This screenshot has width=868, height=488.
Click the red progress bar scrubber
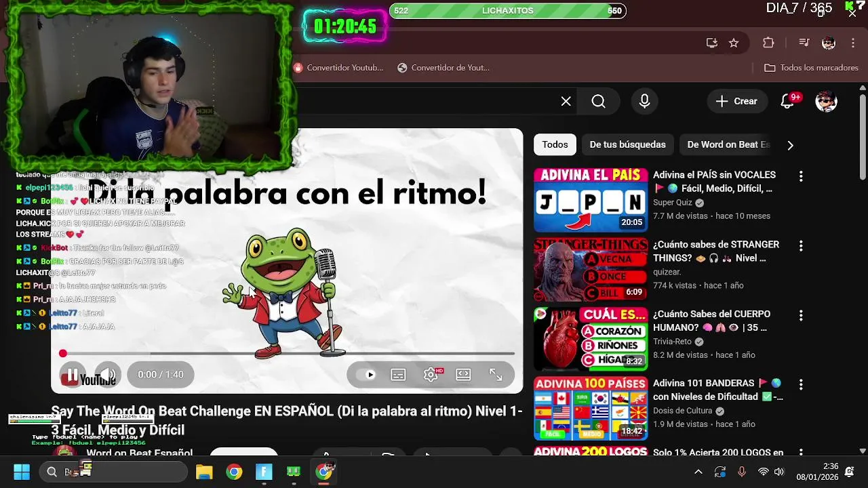point(63,353)
